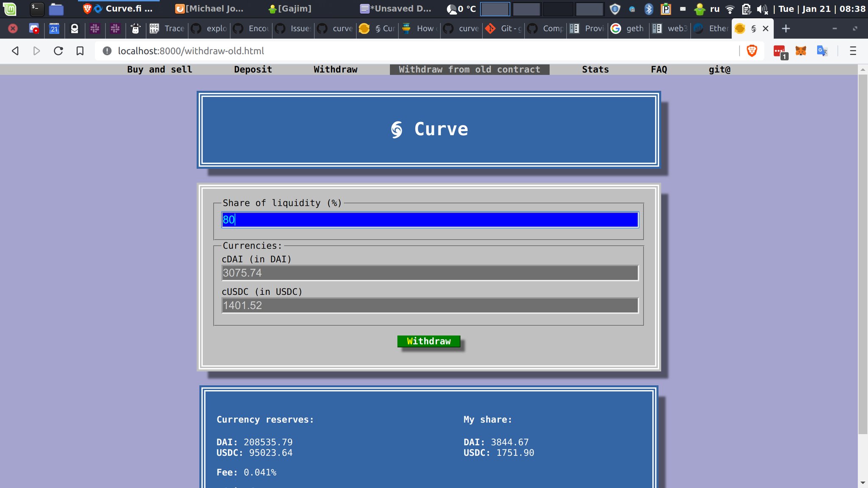Open the Withdraw page
Image resolution: width=868 pixels, height=488 pixels.
coord(335,69)
